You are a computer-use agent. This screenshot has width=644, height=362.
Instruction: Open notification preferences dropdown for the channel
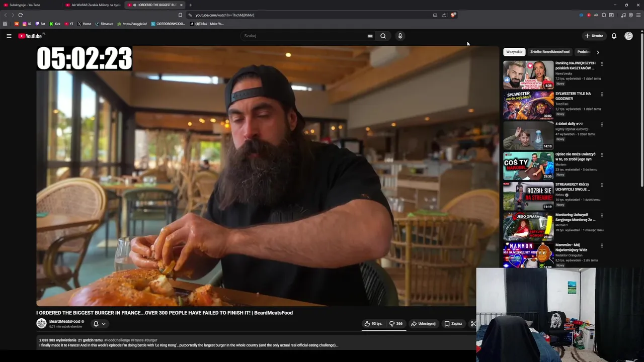click(x=100, y=324)
